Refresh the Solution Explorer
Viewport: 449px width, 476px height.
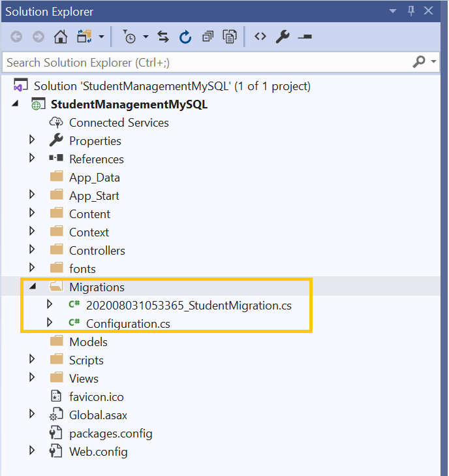(x=185, y=37)
